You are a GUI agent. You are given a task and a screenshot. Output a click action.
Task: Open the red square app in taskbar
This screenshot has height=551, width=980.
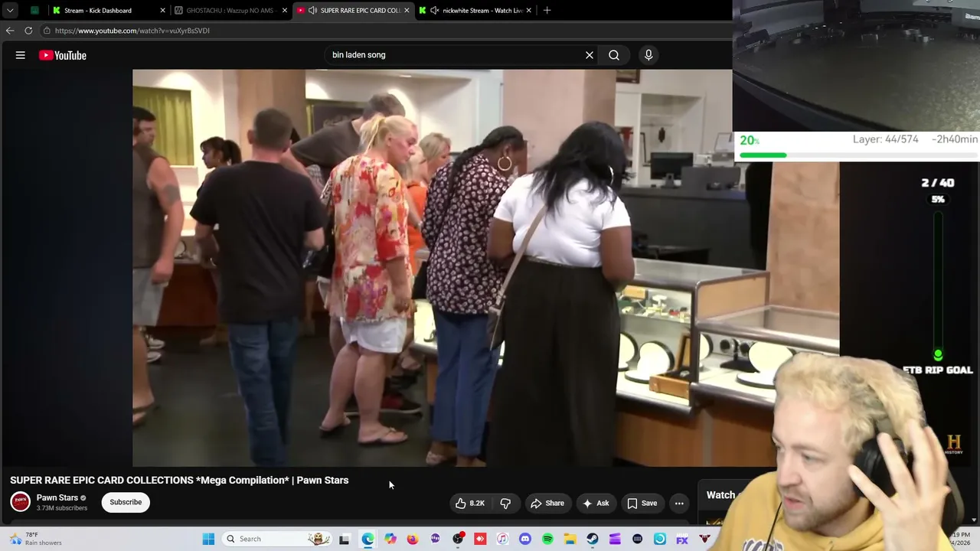click(x=480, y=539)
